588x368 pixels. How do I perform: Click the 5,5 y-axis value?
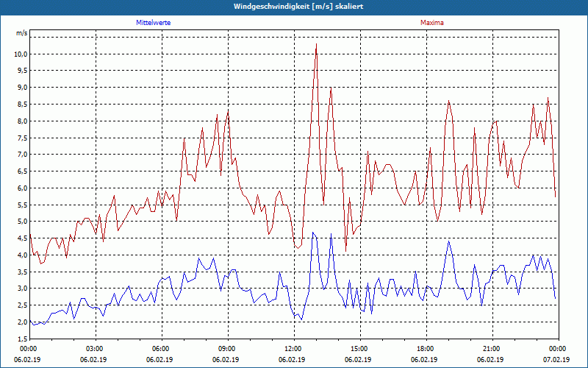(x=23, y=205)
